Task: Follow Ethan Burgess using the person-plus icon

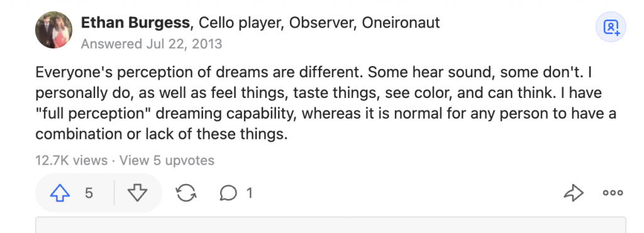Action: pyautogui.click(x=611, y=27)
